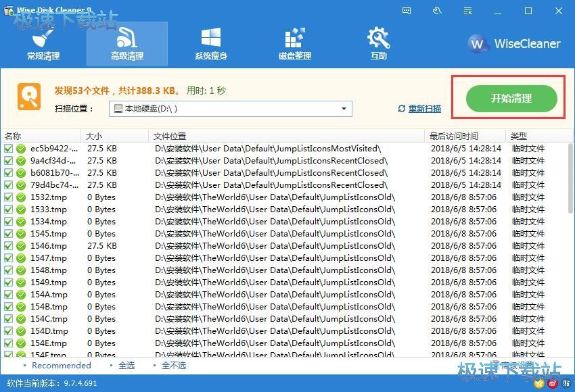Switch to 高级清理 tab
Viewport: 575px width, 392px height.
click(x=127, y=44)
